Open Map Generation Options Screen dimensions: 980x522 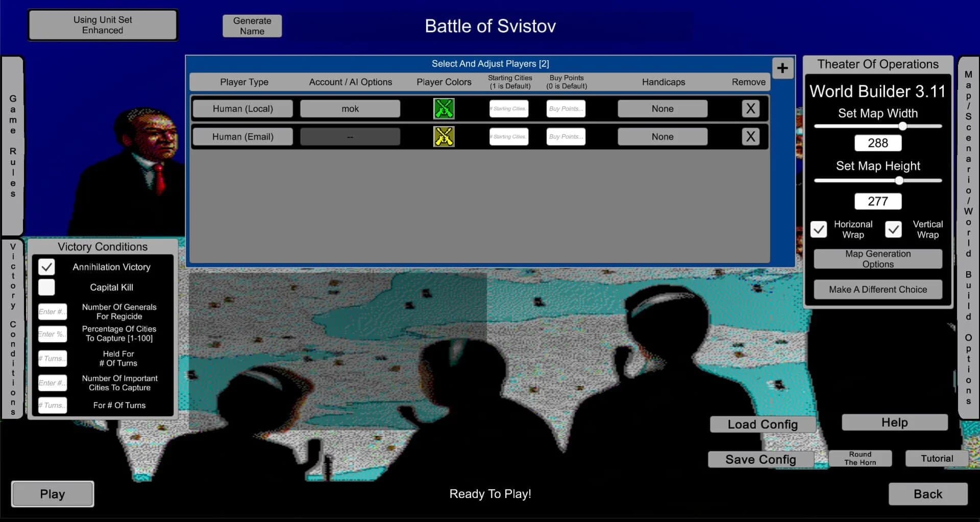tap(877, 259)
